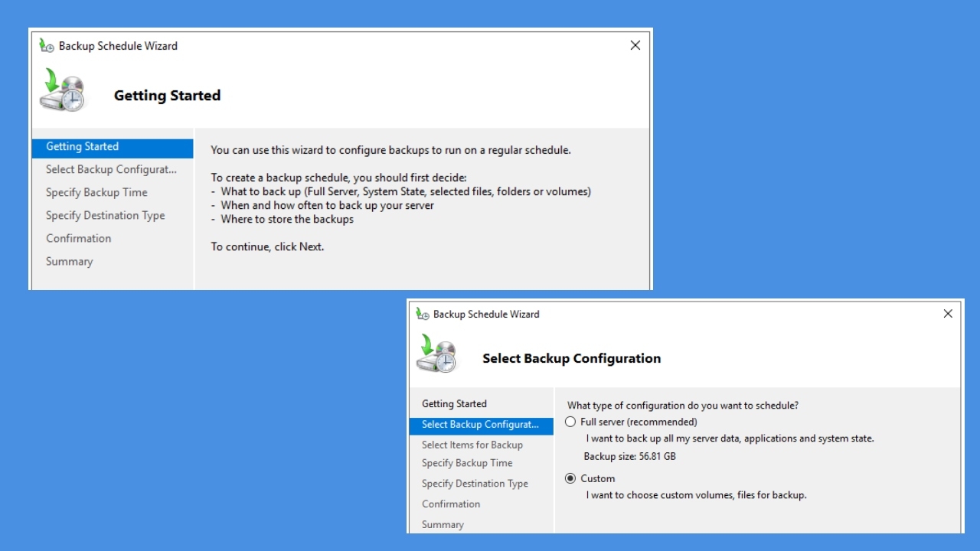Click the 'To continue, click Next.' text
This screenshot has width=980, height=551.
tap(267, 247)
